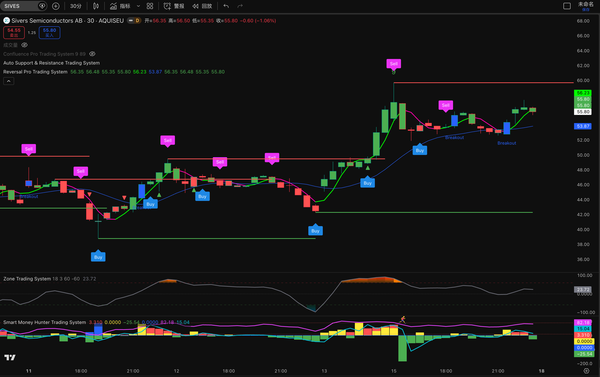The image size is (600, 377).
Task: Click the 1.25 spread value between trade buttons
Action: point(32,33)
